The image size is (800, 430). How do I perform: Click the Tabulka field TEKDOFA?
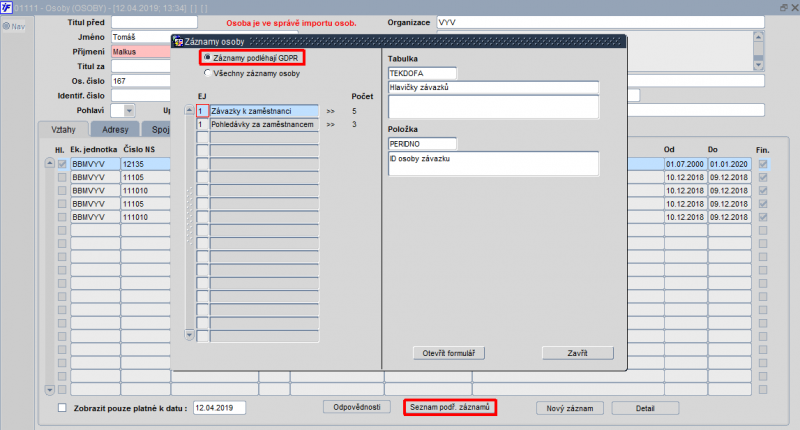click(x=422, y=73)
